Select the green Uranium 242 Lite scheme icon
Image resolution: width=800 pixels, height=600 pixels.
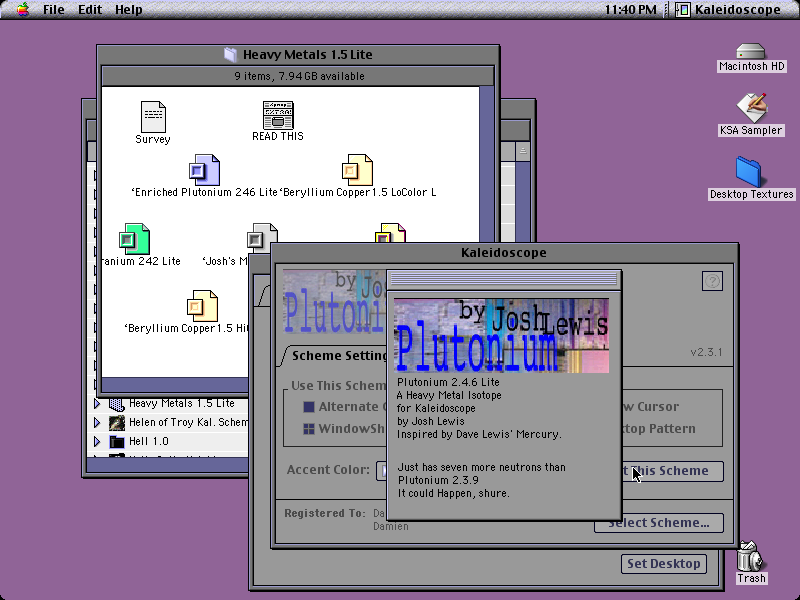[134, 239]
